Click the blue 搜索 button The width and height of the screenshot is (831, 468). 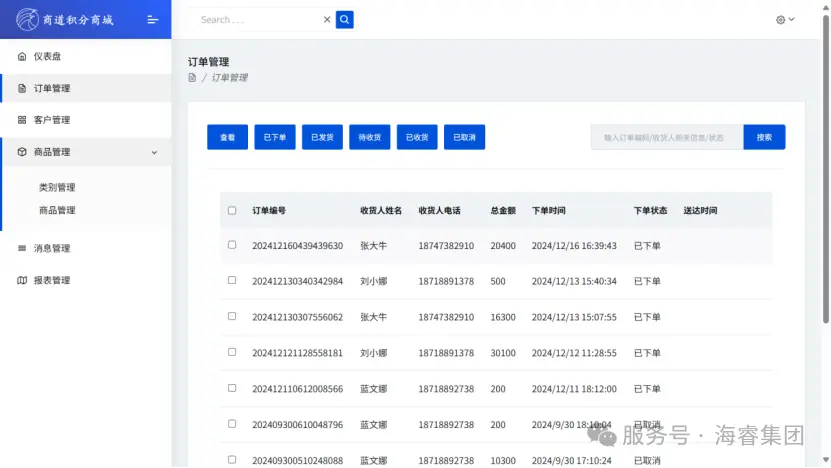coord(764,137)
